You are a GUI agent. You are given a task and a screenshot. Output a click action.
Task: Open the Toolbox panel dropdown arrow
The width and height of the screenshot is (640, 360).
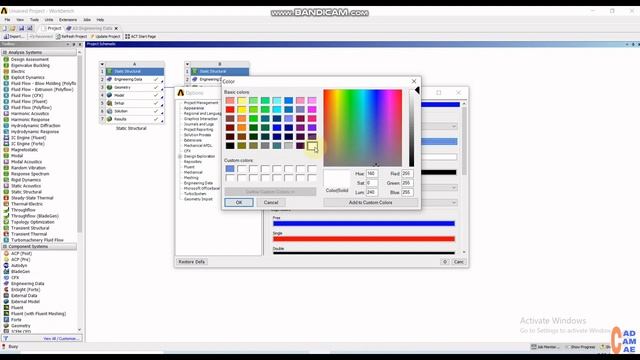tap(68, 44)
